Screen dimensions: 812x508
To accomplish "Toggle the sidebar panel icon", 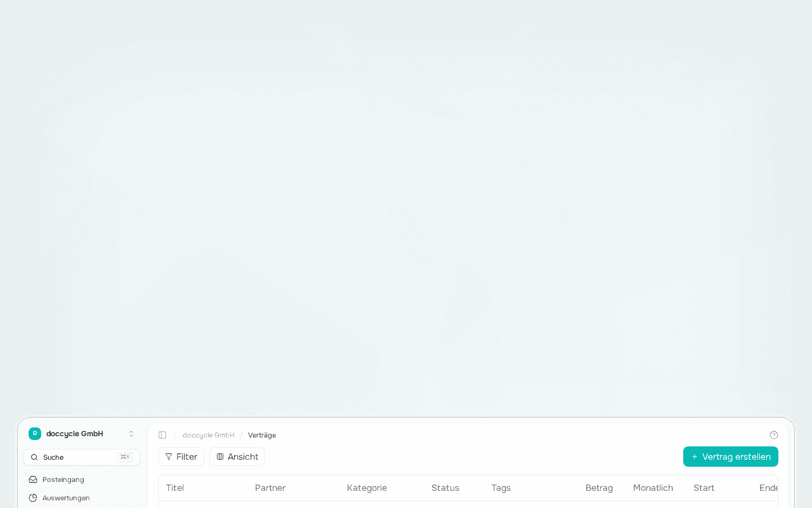I will pos(162,435).
